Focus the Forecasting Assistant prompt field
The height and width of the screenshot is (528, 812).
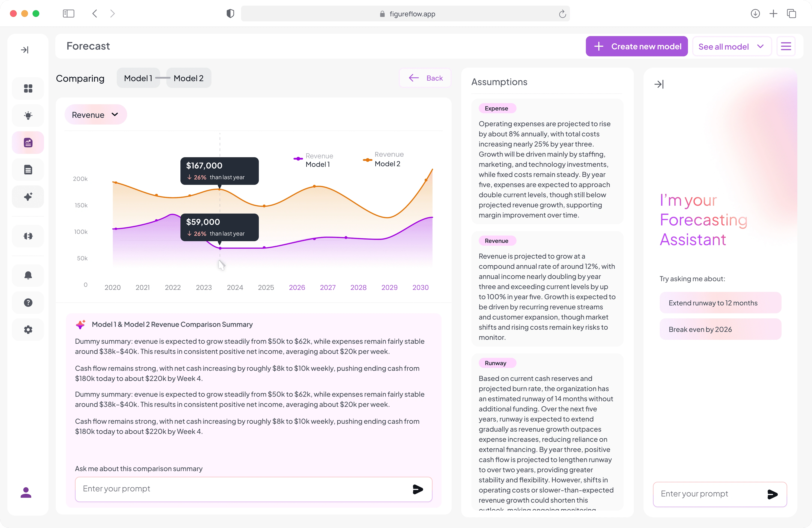click(720, 494)
